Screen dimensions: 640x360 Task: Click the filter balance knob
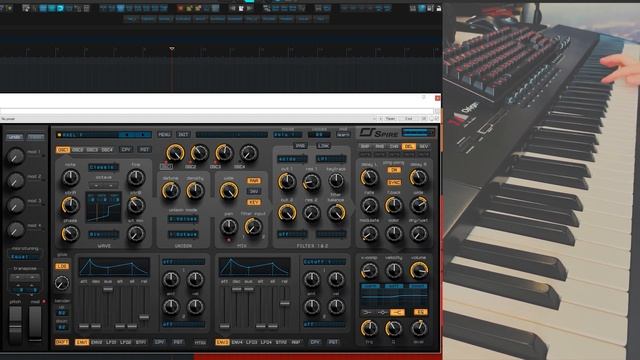pos(336,213)
